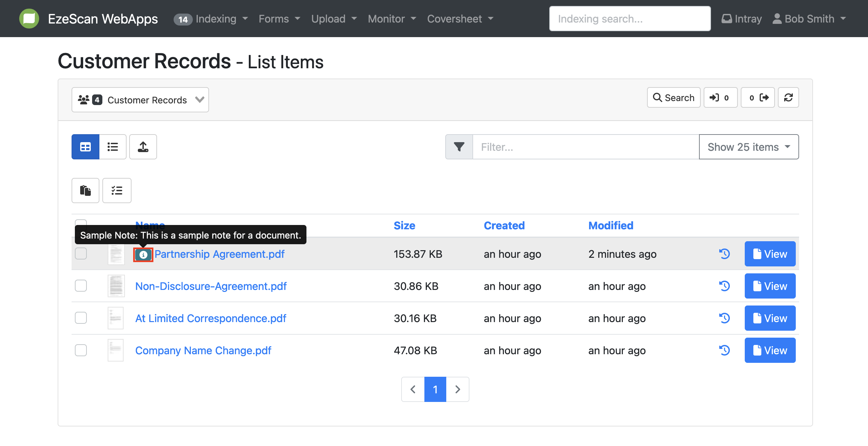Click the Indexing search input field

[x=629, y=19]
